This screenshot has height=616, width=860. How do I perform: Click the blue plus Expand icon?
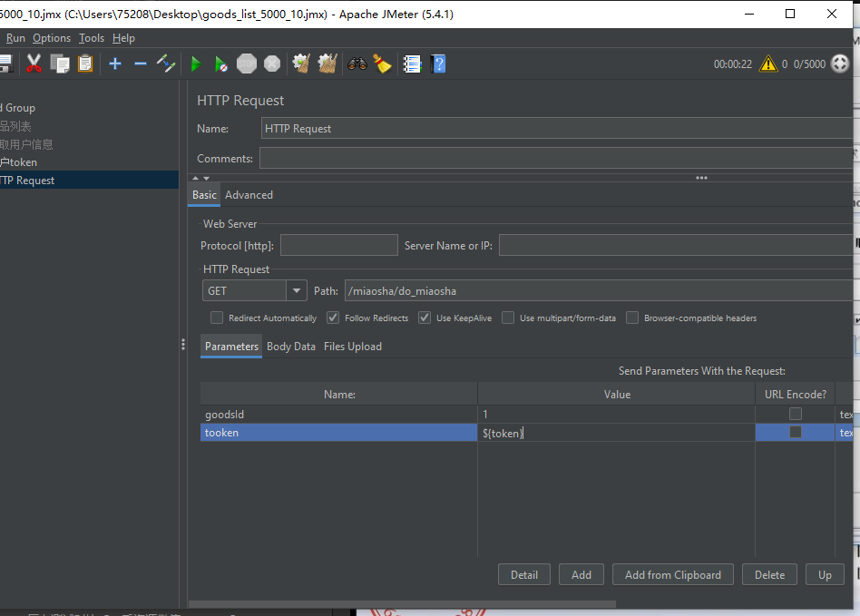(115, 64)
